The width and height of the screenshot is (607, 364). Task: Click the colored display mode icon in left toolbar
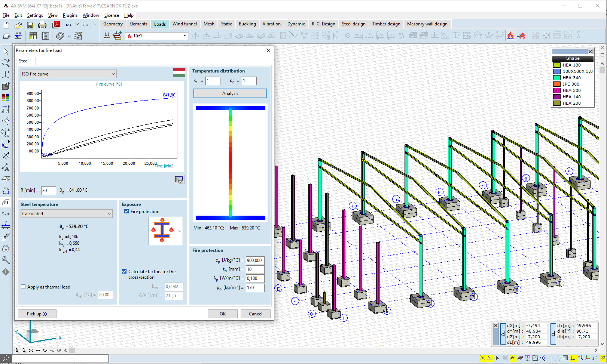click(x=6, y=98)
